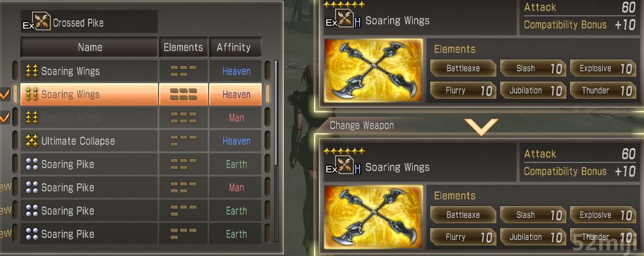The image size is (644, 256).
Task: Click the Battleaxe element in the bottom panel
Action: pyautogui.click(x=463, y=215)
